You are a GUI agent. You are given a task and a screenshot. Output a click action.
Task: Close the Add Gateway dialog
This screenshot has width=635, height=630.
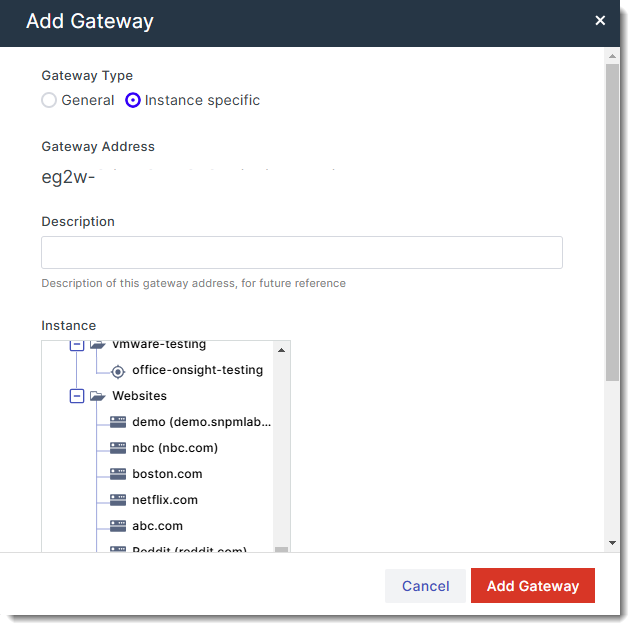coord(600,20)
